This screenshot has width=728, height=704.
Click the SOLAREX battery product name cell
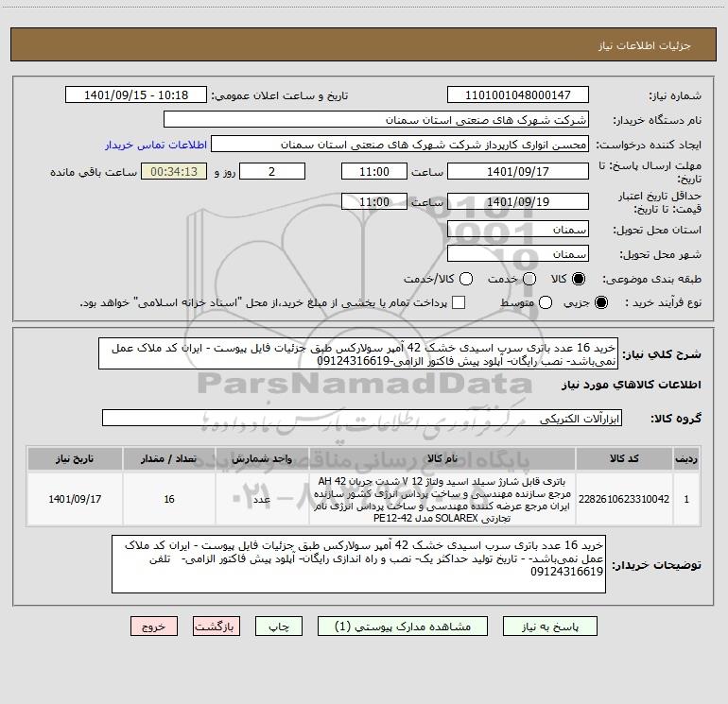[442, 499]
